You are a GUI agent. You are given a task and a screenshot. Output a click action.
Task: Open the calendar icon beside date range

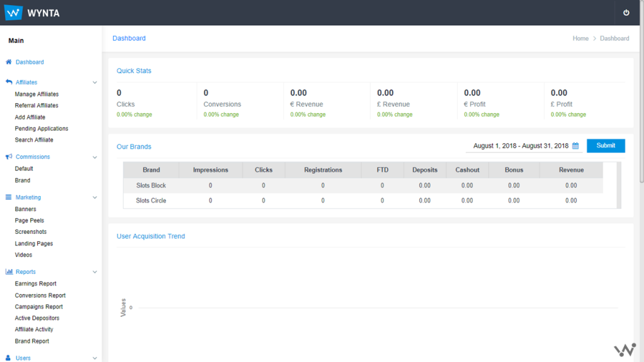pos(575,146)
